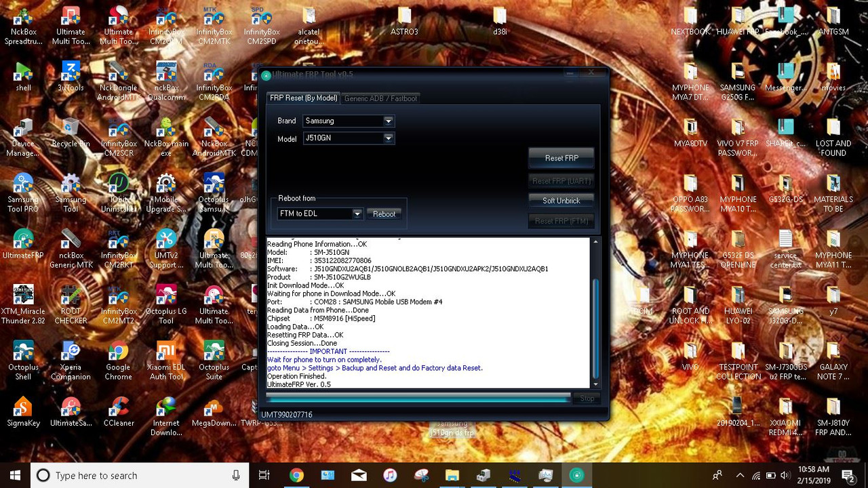Open the 3uTools desktop shortcut
Viewport: 868px width, 488px height.
click(x=71, y=76)
